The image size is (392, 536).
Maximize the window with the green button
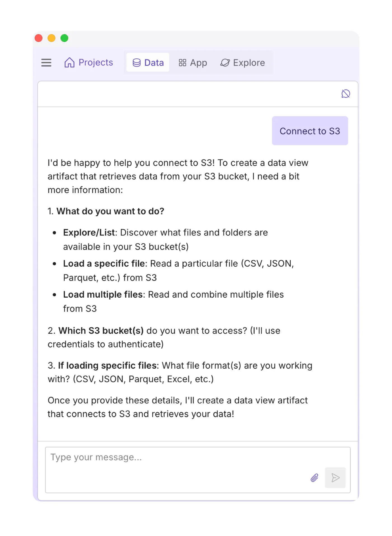tap(64, 38)
